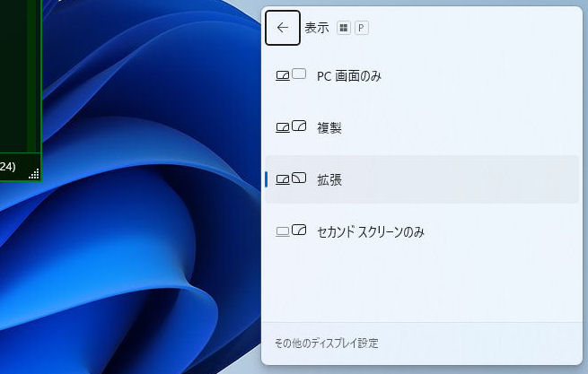The image size is (588, 374).
Task: Select the 拡張 display mode
Action: pos(422,179)
